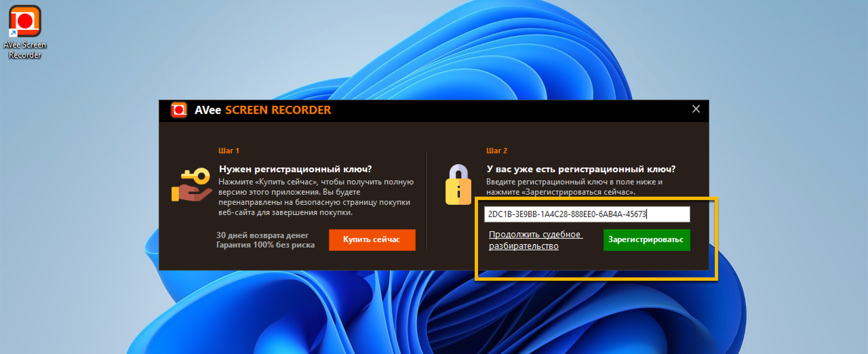
Task: Focus the registration key input field
Action: click(x=587, y=214)
